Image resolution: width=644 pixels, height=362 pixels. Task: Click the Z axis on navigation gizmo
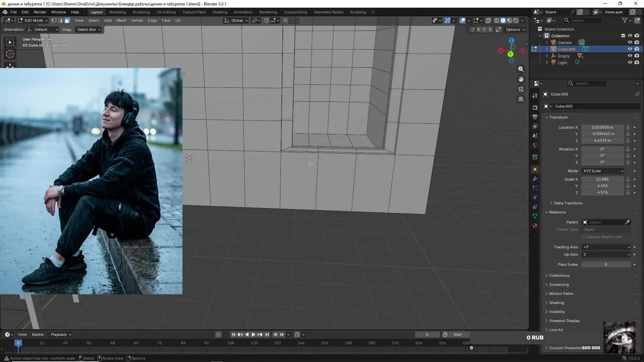511,41
